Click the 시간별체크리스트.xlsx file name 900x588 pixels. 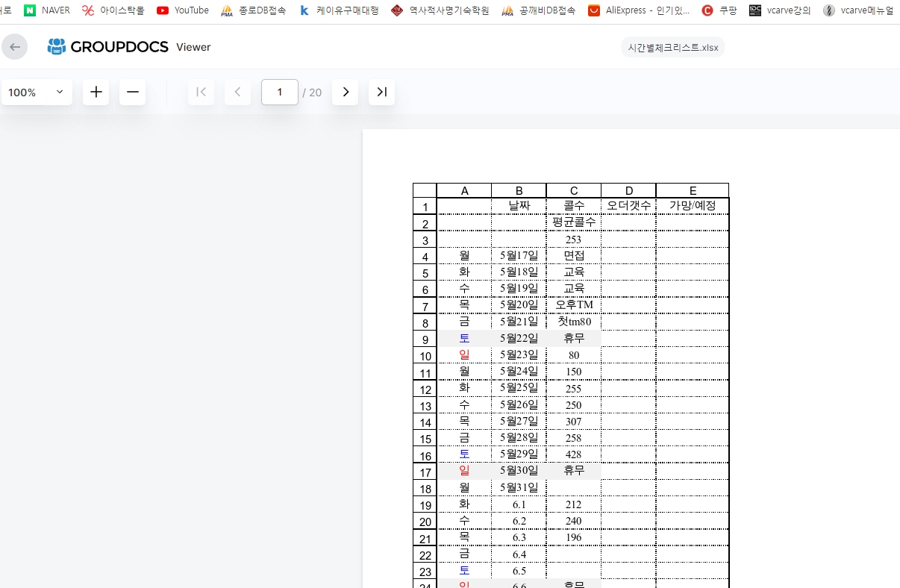pos(673,47)
